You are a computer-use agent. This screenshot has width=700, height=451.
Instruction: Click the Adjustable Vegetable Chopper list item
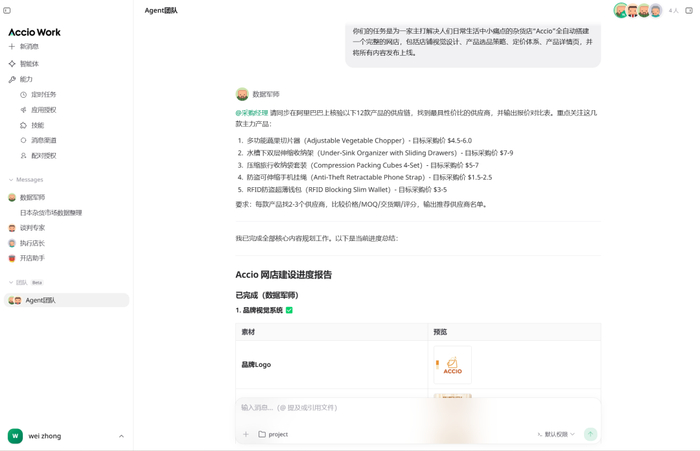pos(359,140)
